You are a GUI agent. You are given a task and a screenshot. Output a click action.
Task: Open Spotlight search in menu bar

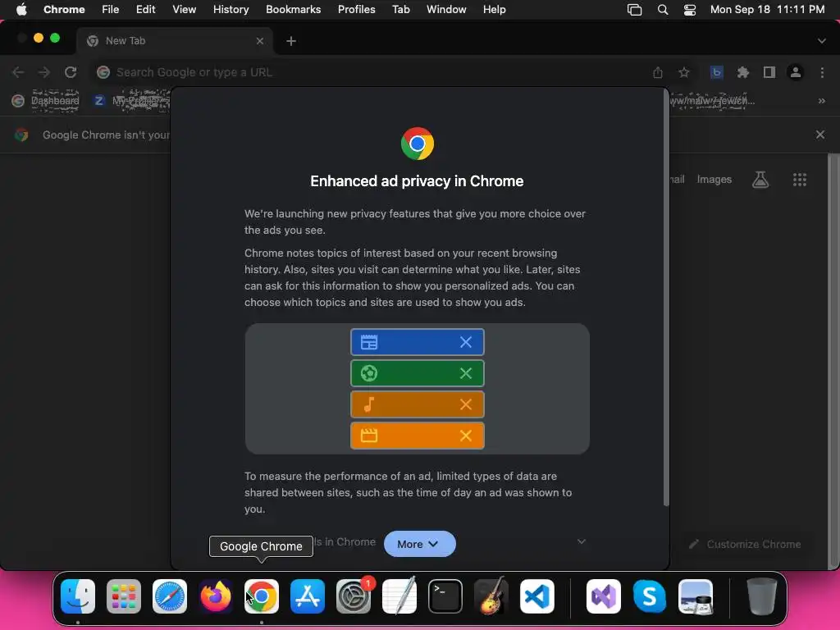coord(663,10)
